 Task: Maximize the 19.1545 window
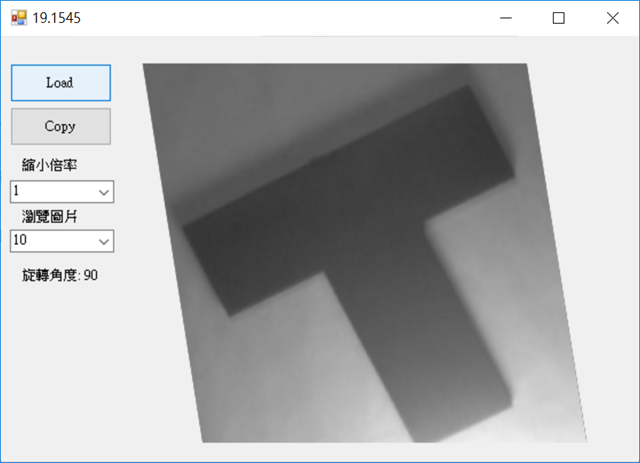pos(559,18)
